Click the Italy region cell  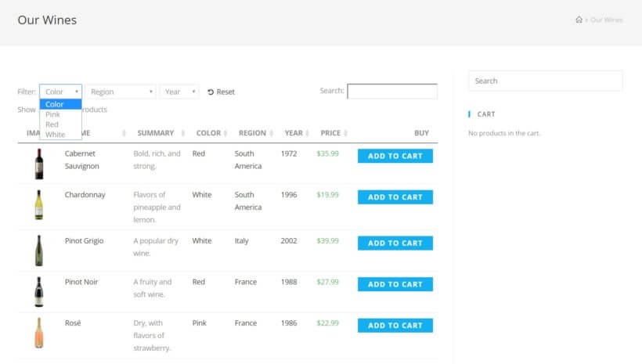242,241
